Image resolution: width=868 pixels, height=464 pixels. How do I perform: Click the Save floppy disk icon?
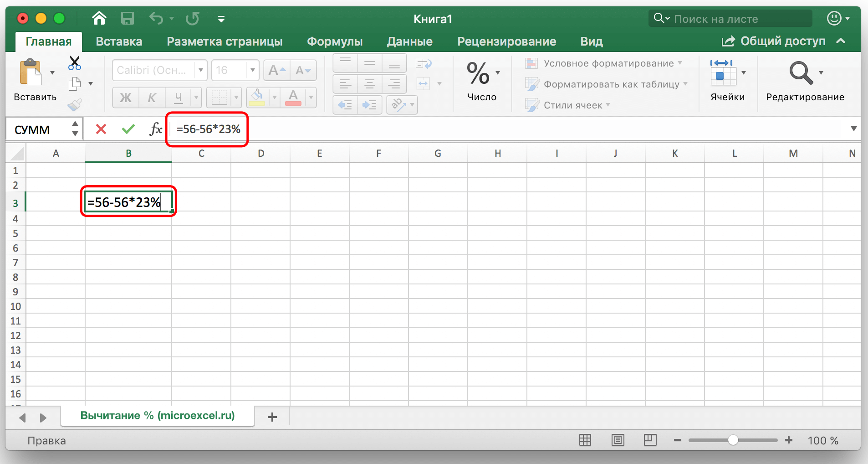127,19
